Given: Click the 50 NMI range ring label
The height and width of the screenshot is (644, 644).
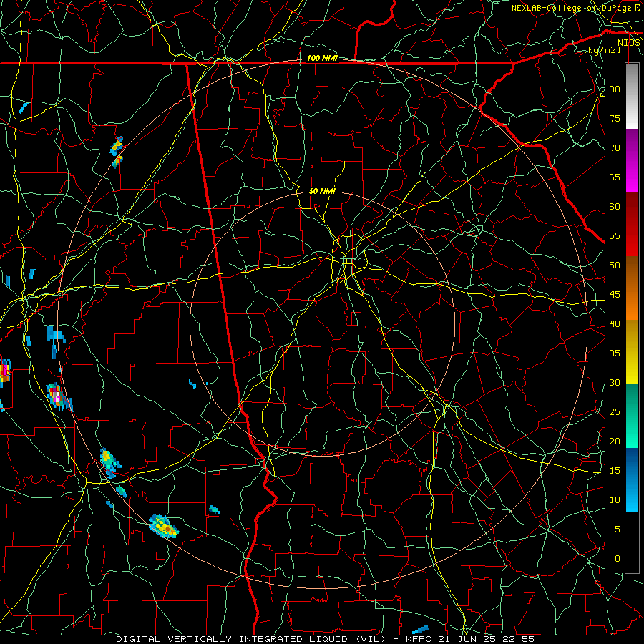Looking at the screenshot, I should tap(322, 191).
